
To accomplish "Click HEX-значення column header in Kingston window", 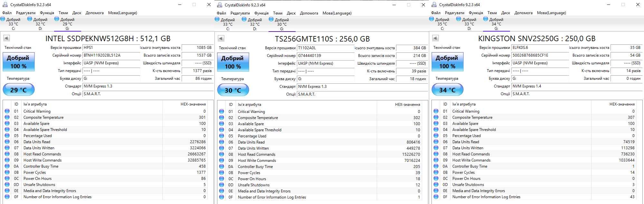I will 614,104.
